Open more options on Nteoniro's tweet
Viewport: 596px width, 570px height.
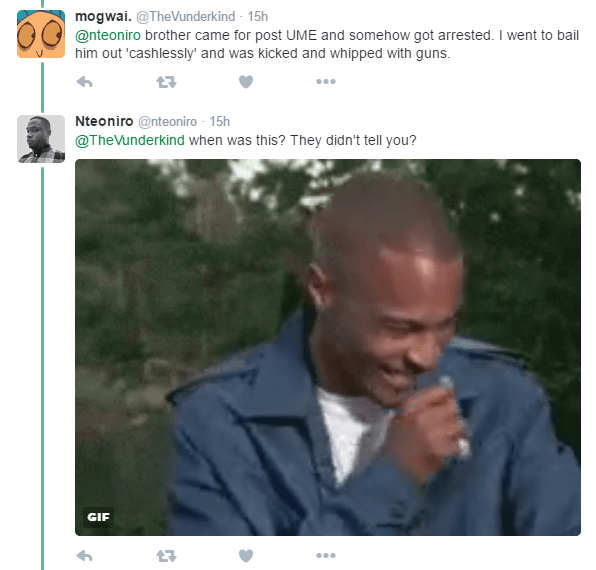point(326,556)
